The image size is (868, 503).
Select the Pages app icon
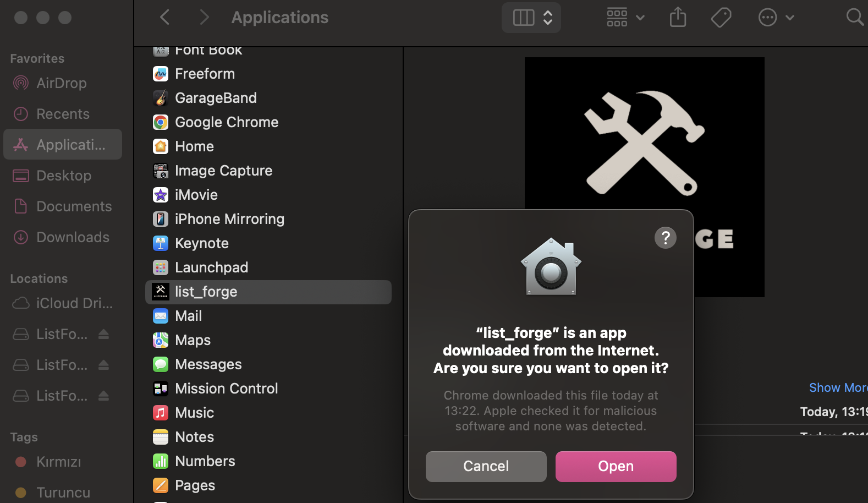(161, 485)
